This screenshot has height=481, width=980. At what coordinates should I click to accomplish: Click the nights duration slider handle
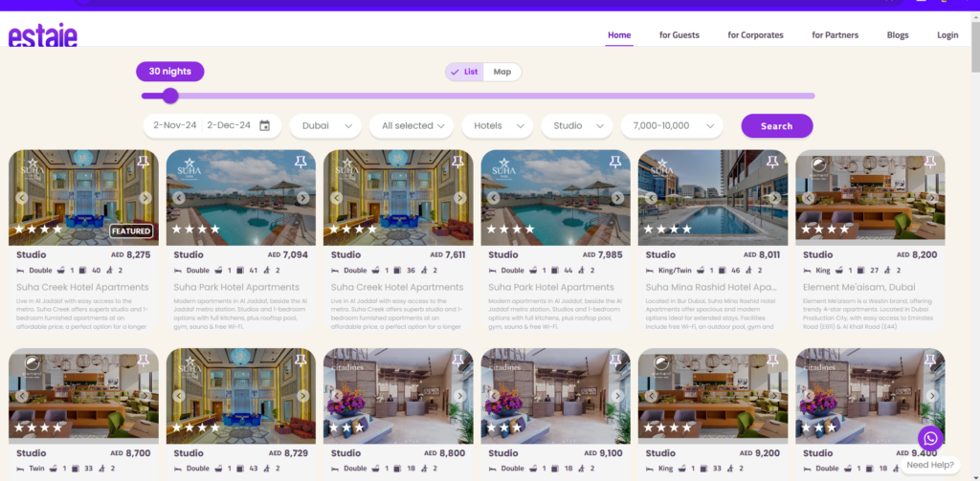pyautogui.click(x=170, y=96)
